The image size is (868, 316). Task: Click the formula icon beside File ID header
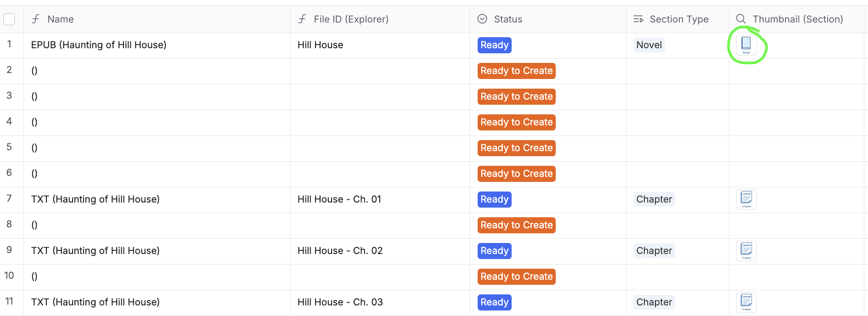(302, 19)
